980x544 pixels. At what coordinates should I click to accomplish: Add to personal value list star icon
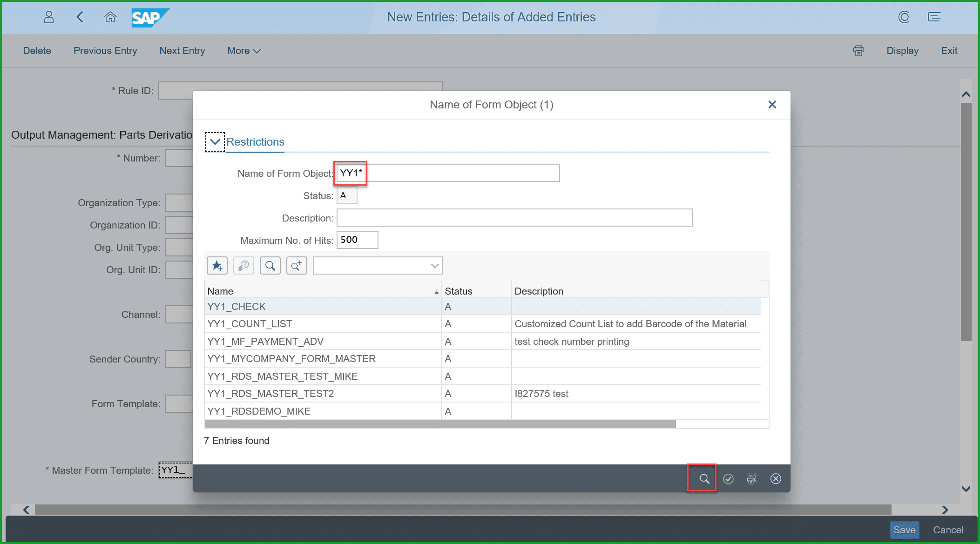[x=217, y=266]
